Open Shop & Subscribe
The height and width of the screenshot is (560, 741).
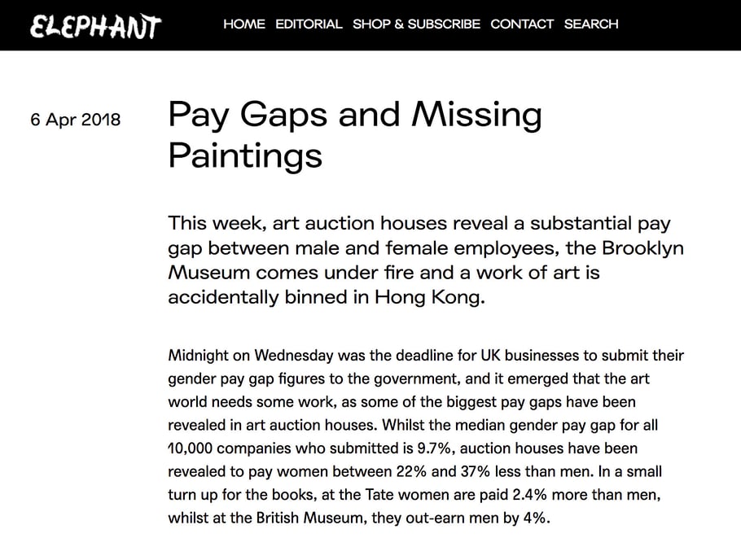(416, 24)
